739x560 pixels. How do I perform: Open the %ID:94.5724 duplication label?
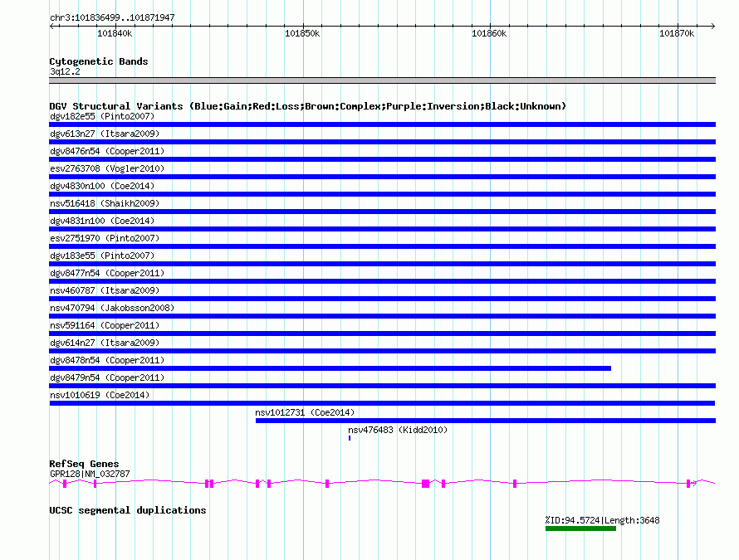pos(602,520)
